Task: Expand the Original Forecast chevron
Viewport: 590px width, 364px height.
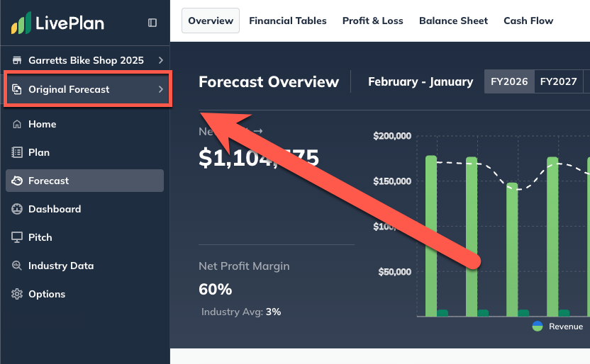Action: pos(161,90)
